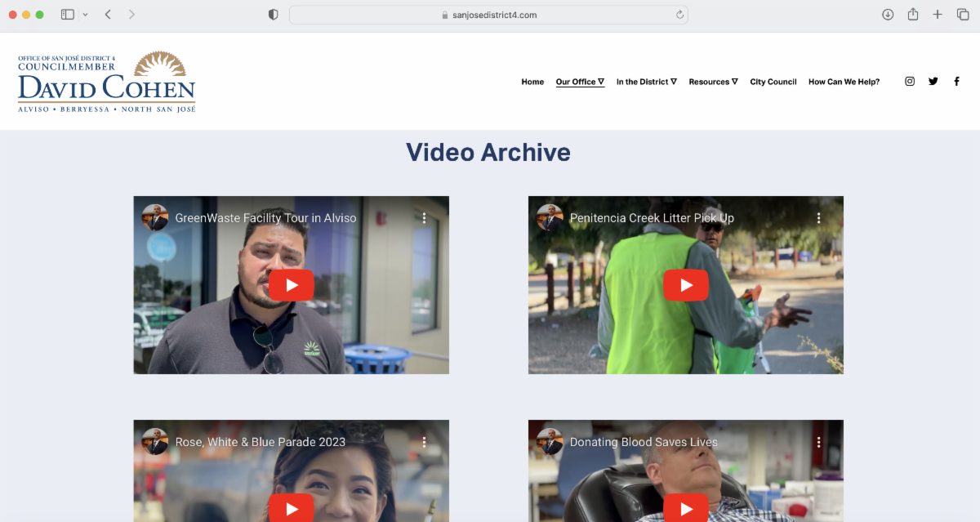Open options for Penitencia Creek video

818,218
